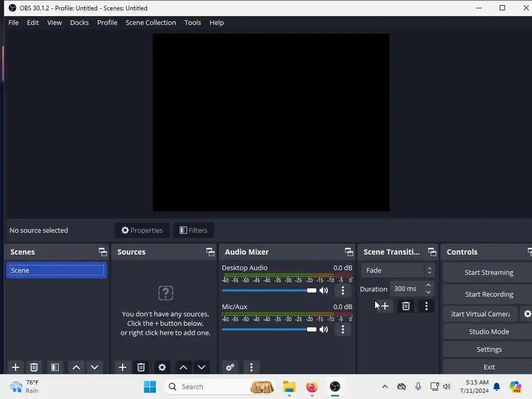Click the Properties button
The width and height of the screenshot is (532, 399).
pos(142,230)
